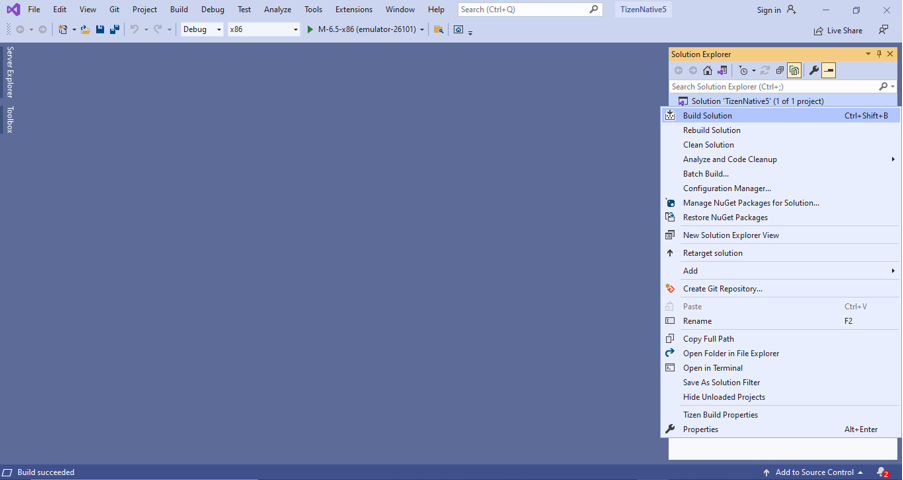Toggle Preview Selected Items button

(x=829, y=71)
